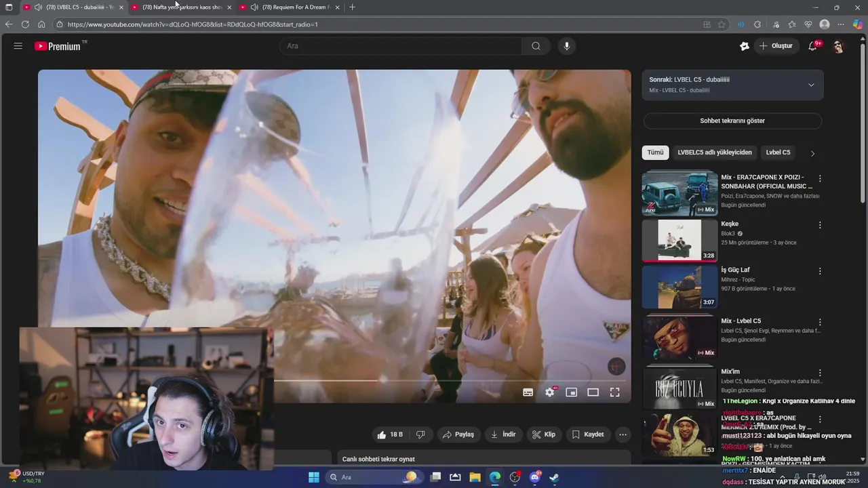Select the Tümü filter chip
Screen dimensions: 868x488
point(655,152)
